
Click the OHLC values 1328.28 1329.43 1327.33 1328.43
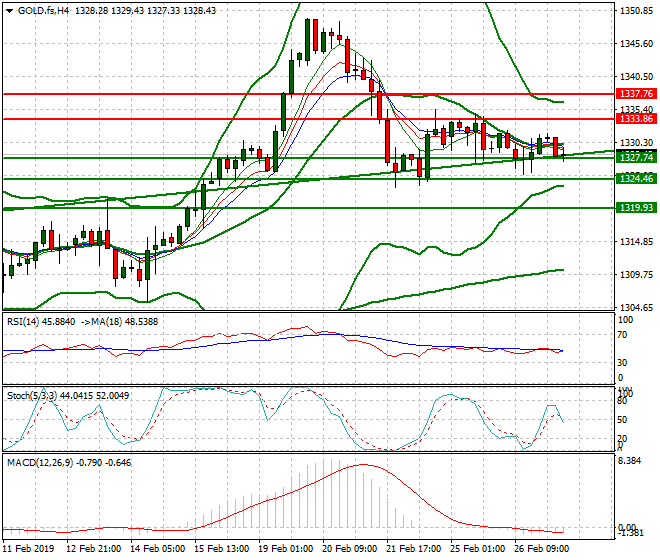pyautogui.click(x=146, y=11)
